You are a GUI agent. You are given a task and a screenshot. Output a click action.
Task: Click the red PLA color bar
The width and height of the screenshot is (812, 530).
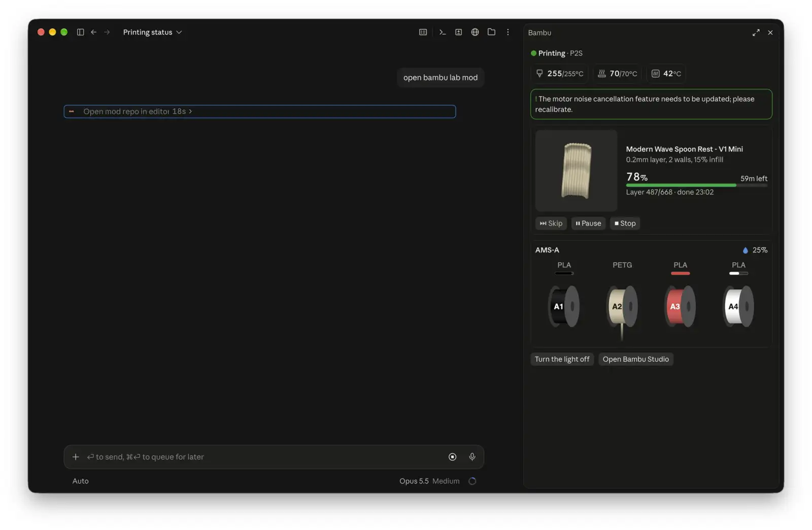680,273
